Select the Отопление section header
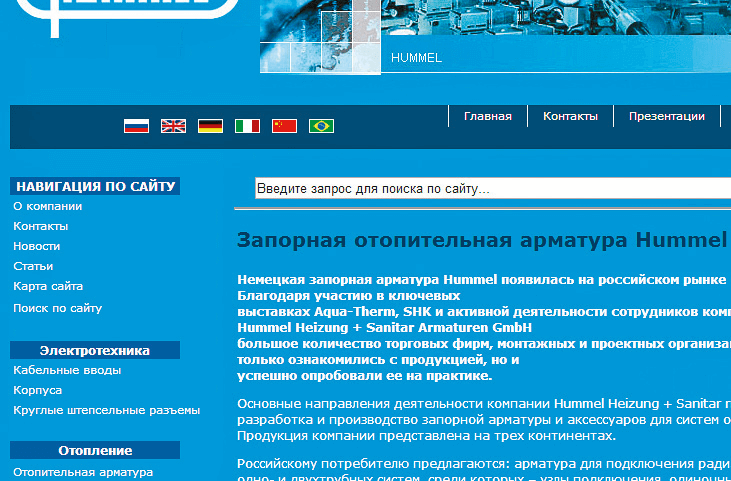 (x=95, y=450)
